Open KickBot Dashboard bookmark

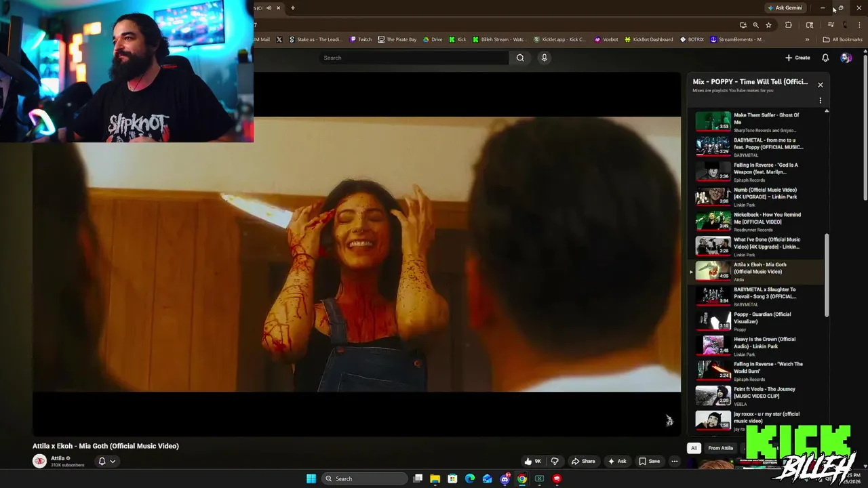click(649, 39)
